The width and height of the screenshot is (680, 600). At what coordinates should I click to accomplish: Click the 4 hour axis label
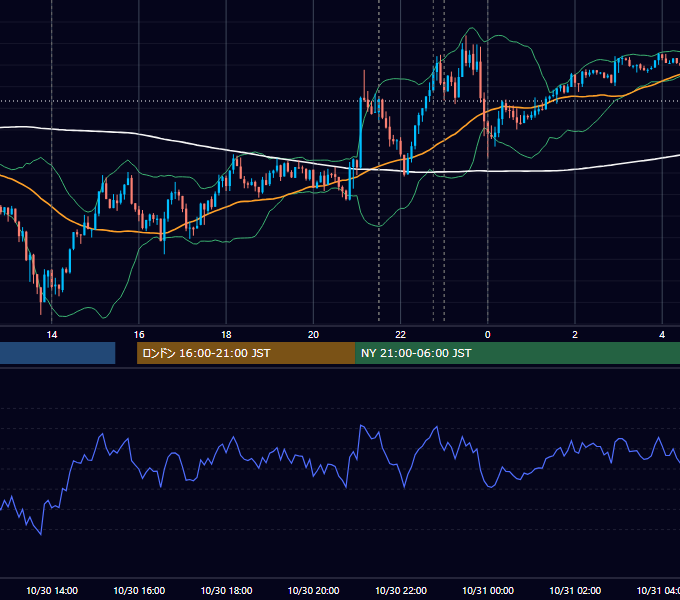(662, 335)
